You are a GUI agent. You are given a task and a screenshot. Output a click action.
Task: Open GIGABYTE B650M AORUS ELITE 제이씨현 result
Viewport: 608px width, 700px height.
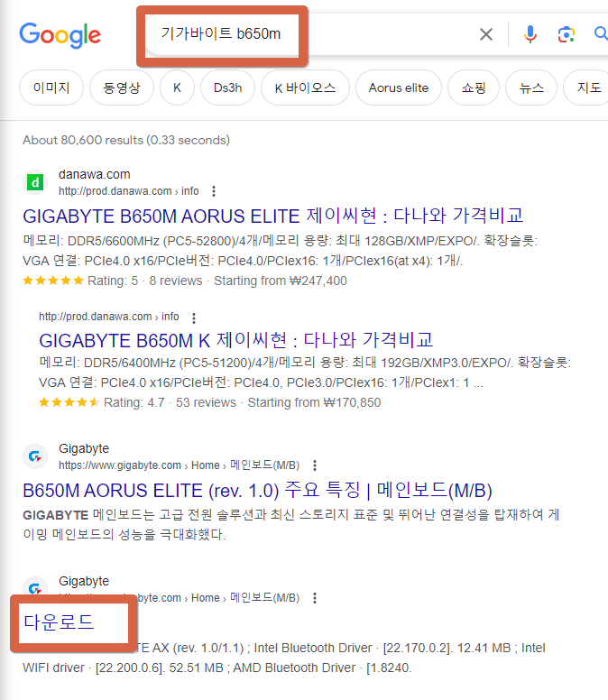(x=272, y=216)
